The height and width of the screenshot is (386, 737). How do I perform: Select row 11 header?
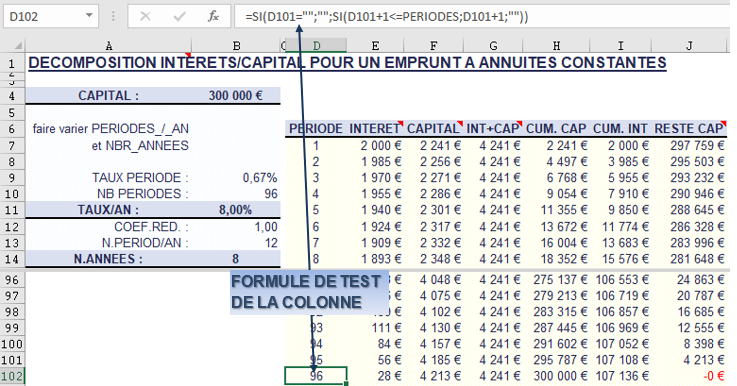coord(12,210)
